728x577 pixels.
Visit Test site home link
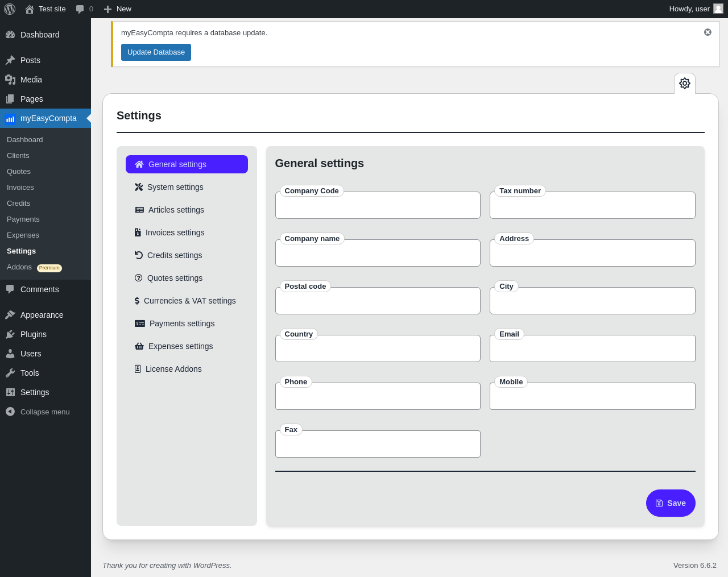(45, 9)
